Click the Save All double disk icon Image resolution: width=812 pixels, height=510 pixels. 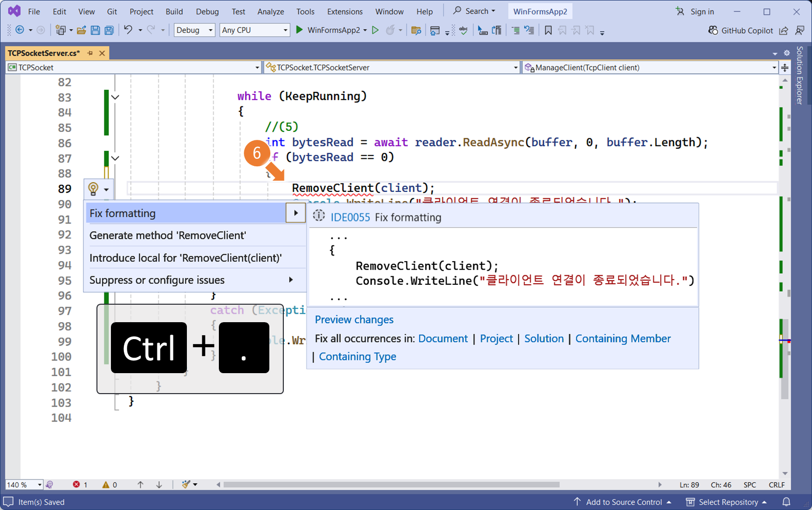coord(108,30)
